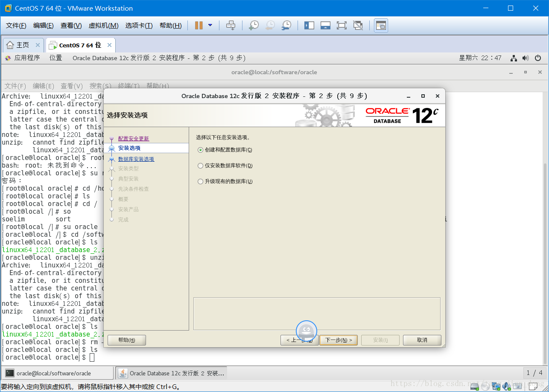The image size is (549, 392).
Task: Open VMware 虚拟机(M) menu
Action: 103,26
